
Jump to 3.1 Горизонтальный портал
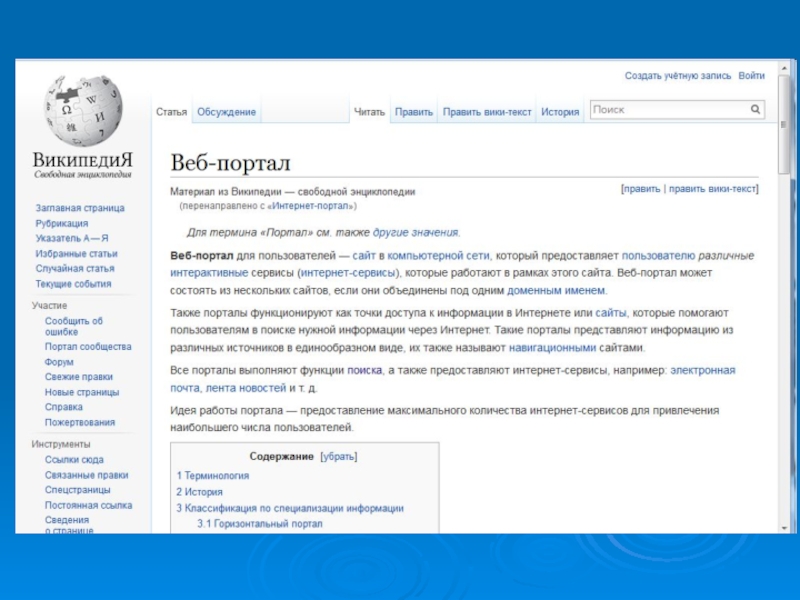click(x=260, y=523)
